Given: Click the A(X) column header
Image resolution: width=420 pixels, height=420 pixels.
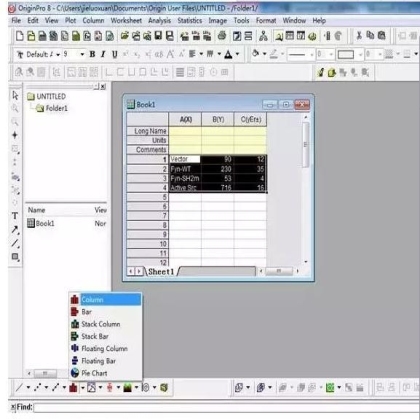Looking at the screenshot, I should coord(185,119).
